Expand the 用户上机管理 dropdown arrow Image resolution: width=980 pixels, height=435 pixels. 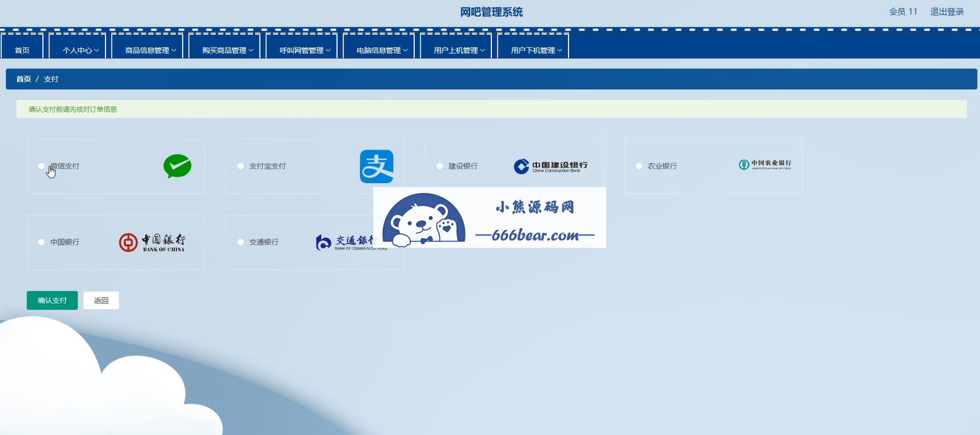coord(482,51)
